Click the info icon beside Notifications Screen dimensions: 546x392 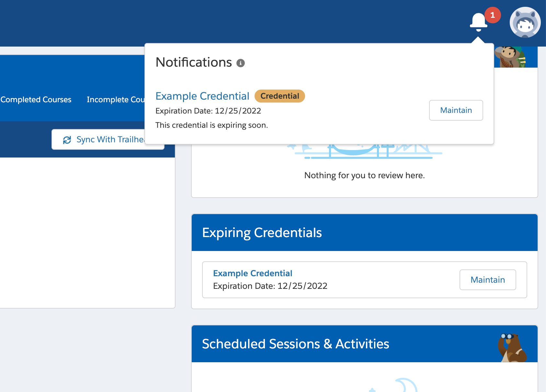coord(240,63)
